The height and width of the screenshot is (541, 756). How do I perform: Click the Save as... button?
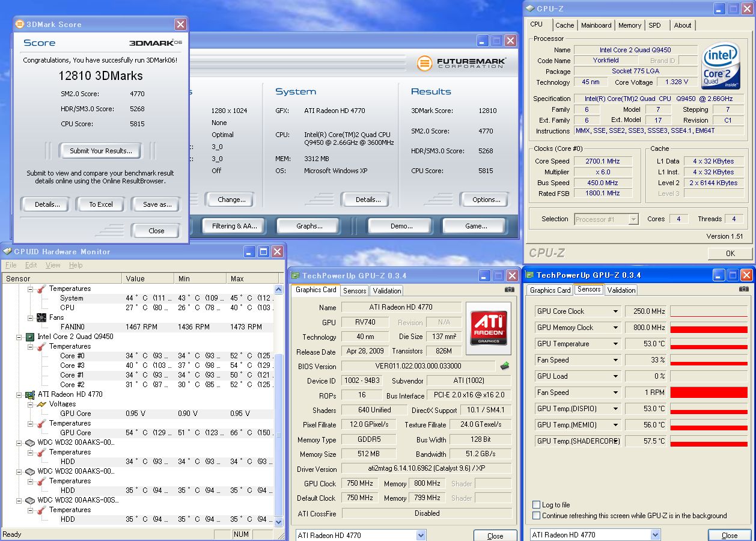click(157, 204)
